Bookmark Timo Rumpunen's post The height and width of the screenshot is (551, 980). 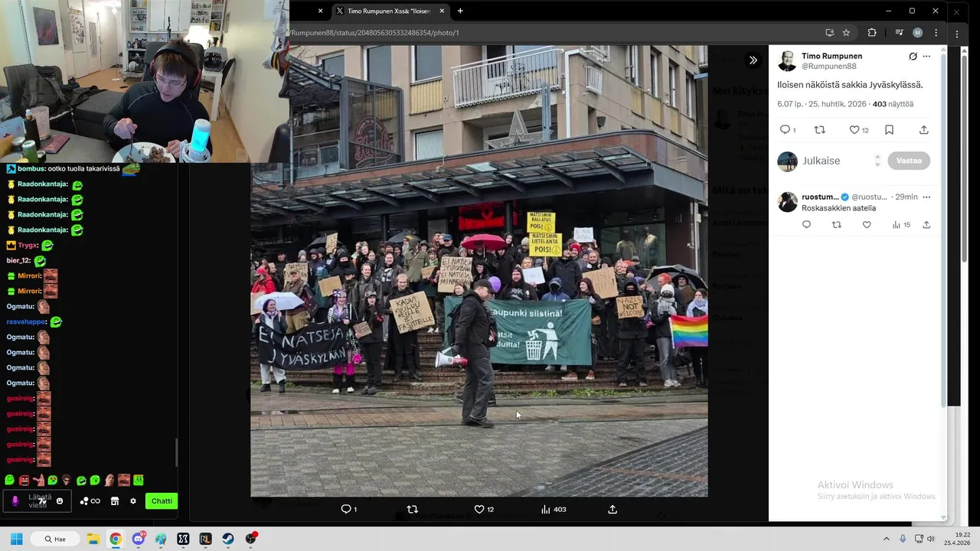[889, 130]
